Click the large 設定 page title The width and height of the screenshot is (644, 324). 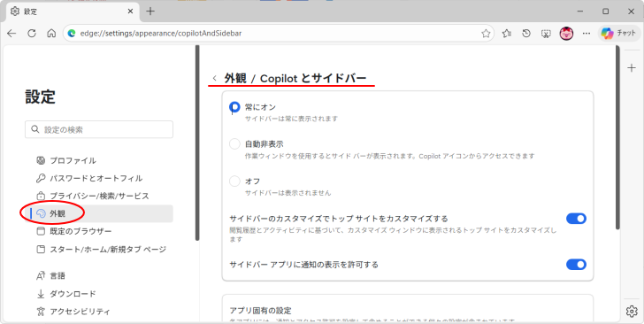click(x=41, y=97)
